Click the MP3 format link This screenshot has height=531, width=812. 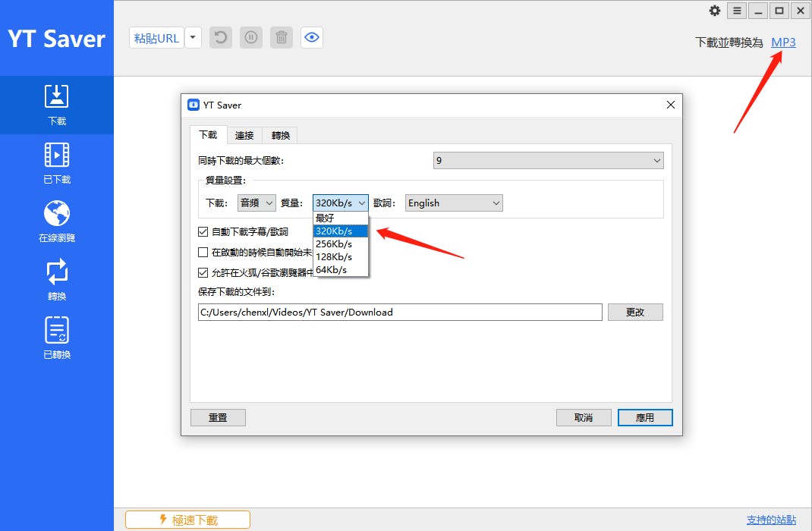783,42
